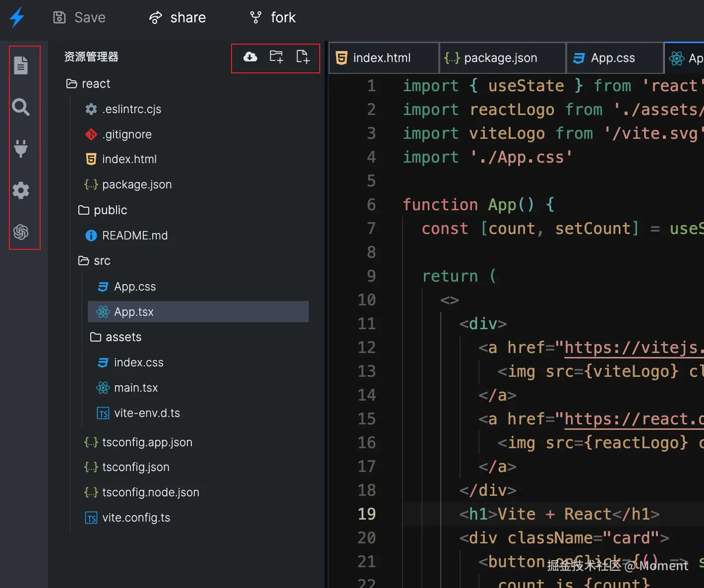704x588 pixels.
Task: Click line number 19 in the gutter
Action: pyautogui.click(x=367, y=514)
